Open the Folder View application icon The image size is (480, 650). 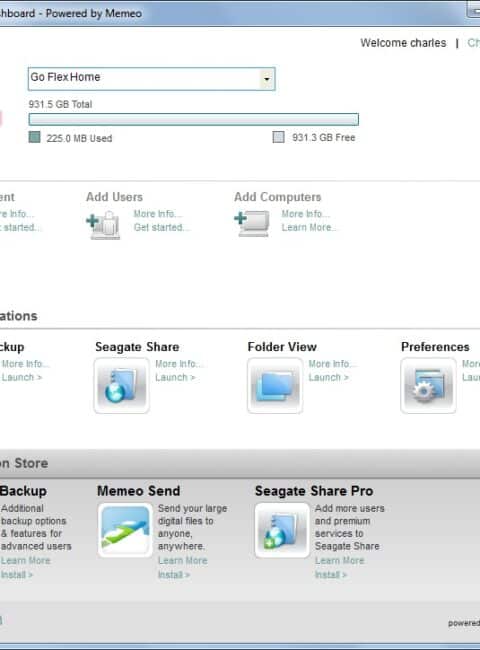[275, 386]
